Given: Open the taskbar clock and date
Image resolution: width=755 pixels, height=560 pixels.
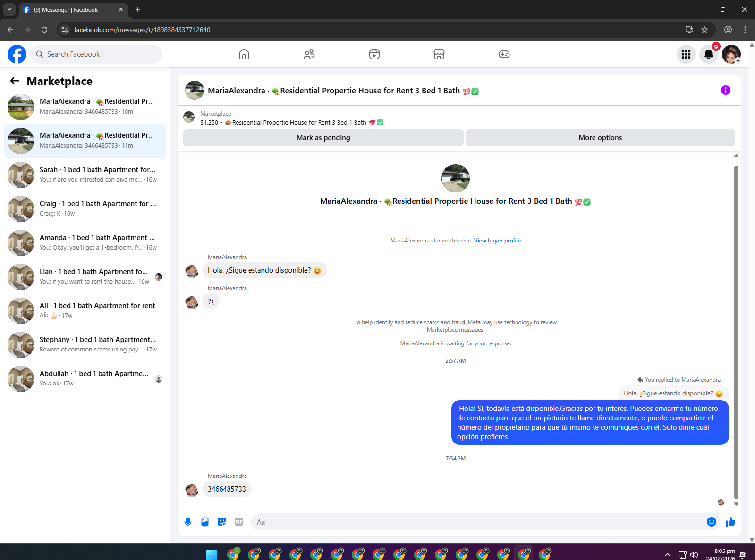Looking at the screenshot, I should [721, 554].
